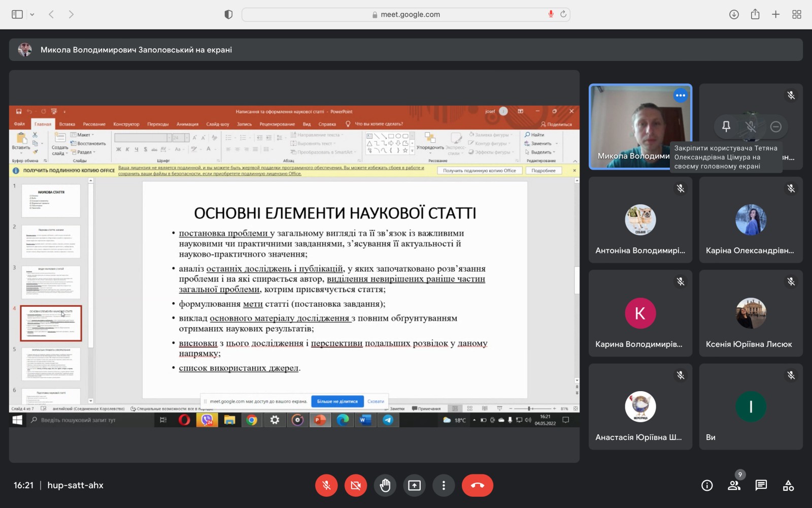Click the Viber icon in shared taskbar
The image size is (812, 508).
point(207,420)
